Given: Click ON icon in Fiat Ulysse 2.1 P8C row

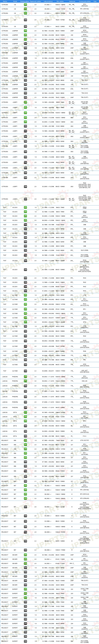Looking at the screenshot, I should click(25, 360).
